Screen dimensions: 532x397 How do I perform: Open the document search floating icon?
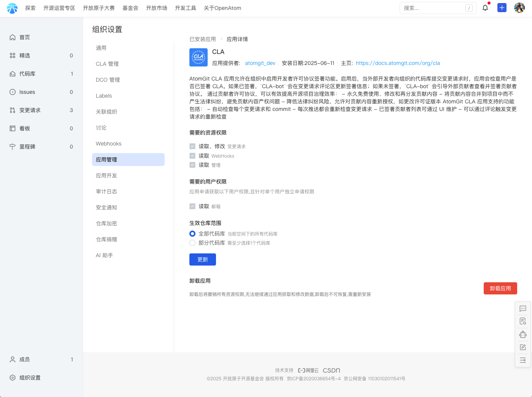coord(523,321)
